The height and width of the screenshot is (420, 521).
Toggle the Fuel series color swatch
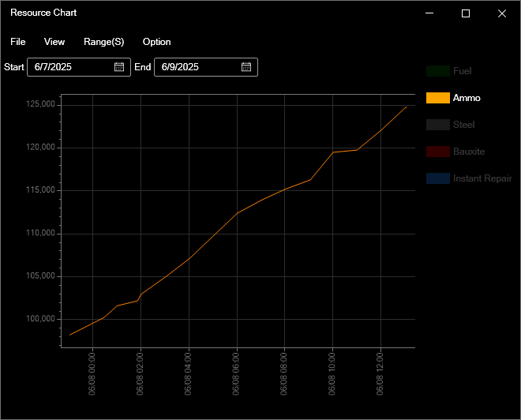(x=438, y=71)
